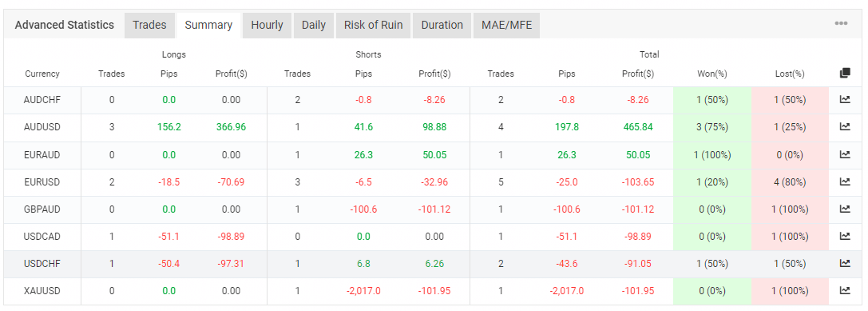The image size is (868, 311).
Task: Select the Risk of Ruin tab
Action: 373,26
